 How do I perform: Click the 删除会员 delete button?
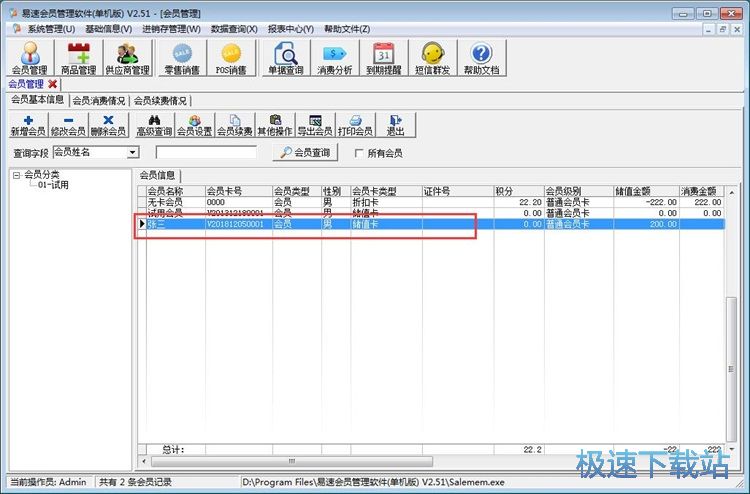pyautogui.click(x=108, y=125)
